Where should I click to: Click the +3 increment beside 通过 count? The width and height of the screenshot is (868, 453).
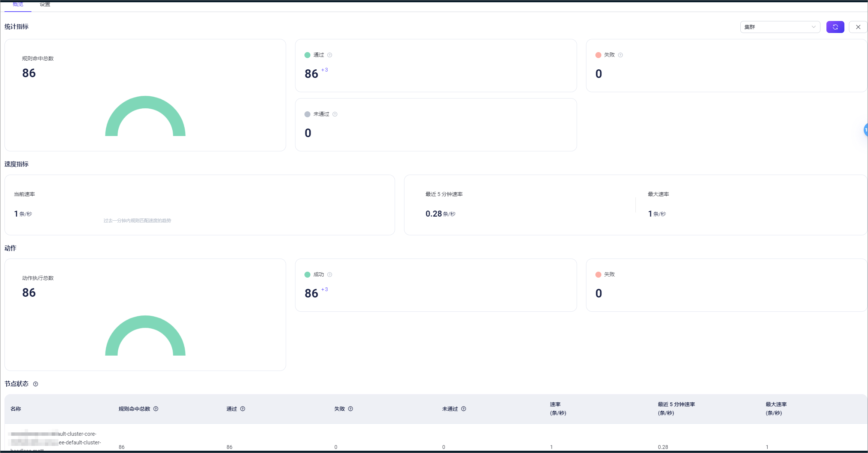[324, 70]
